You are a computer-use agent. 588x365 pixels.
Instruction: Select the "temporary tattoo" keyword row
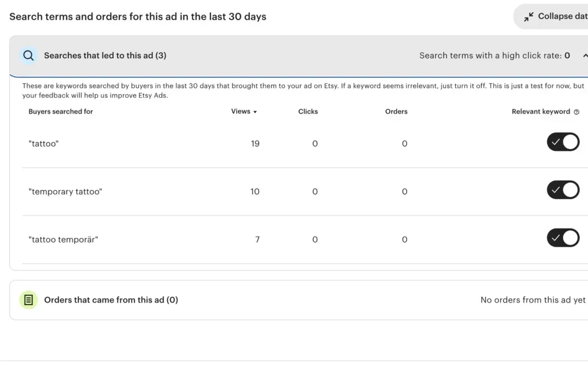pos(65,191)
